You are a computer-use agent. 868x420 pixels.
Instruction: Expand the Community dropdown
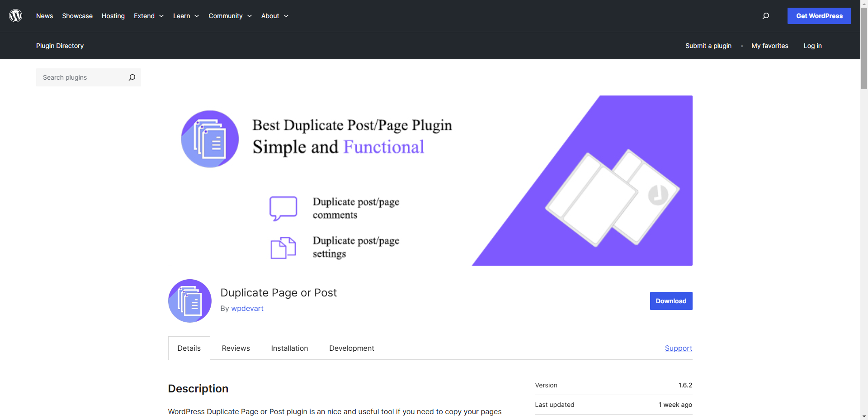click(230, 16)
